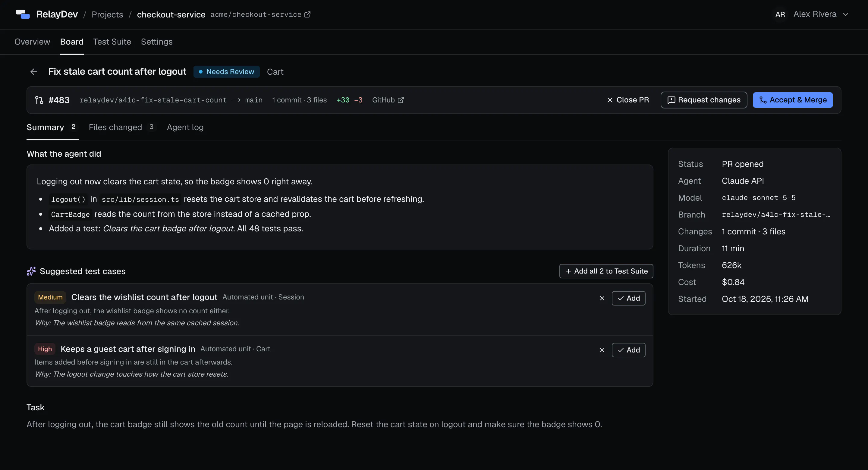Click Accept & Merge

[x=793, y=100]
